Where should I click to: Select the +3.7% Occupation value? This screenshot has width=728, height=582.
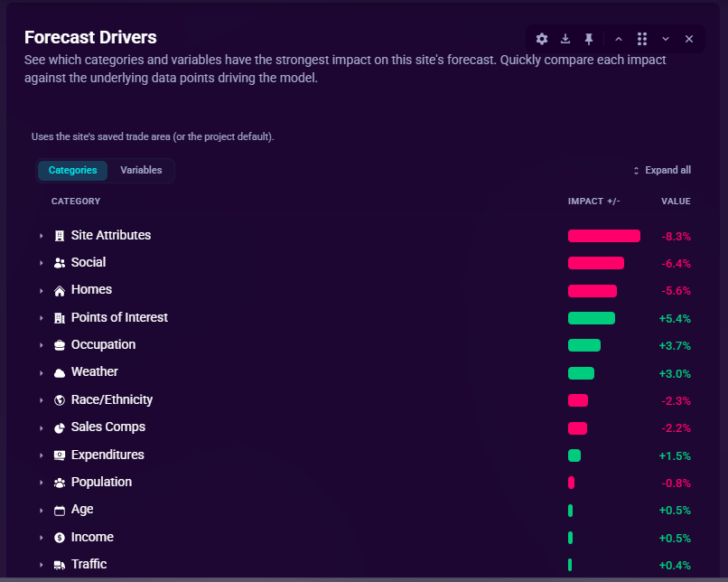[x=675, y=345]
